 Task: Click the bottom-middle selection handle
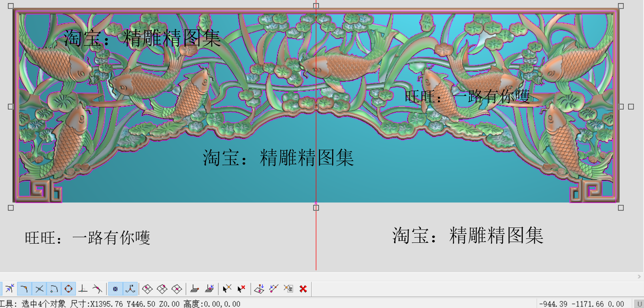[316, 208]
